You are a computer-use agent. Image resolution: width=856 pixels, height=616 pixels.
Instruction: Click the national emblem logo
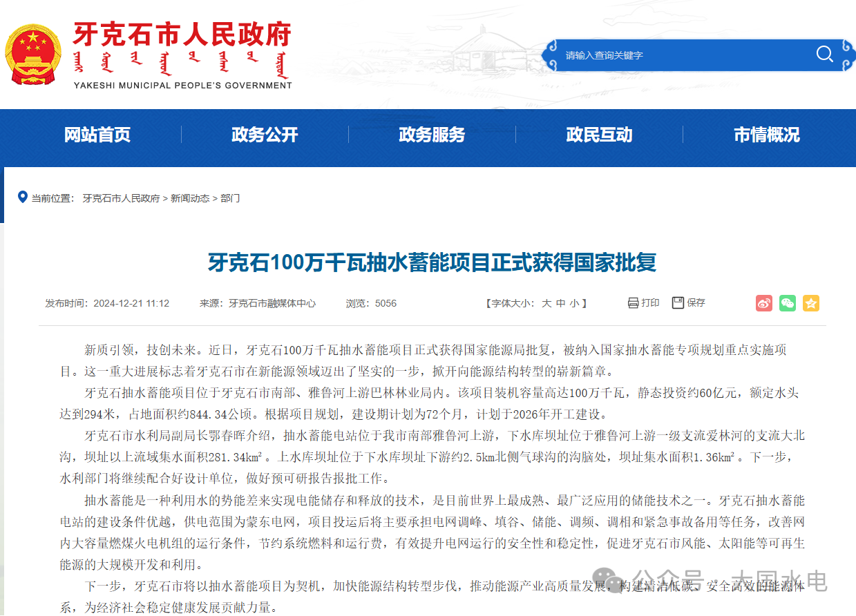point(32,55)
